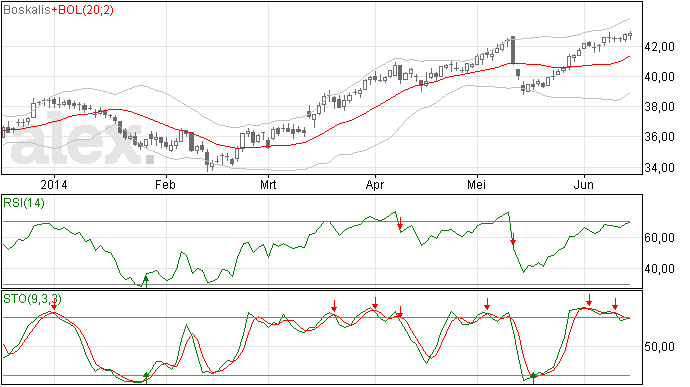Image resolution: width=690 pixels, height=387 pixels.
Task: Click the green stochastic buy arrow before Feb
Action: 147,377
